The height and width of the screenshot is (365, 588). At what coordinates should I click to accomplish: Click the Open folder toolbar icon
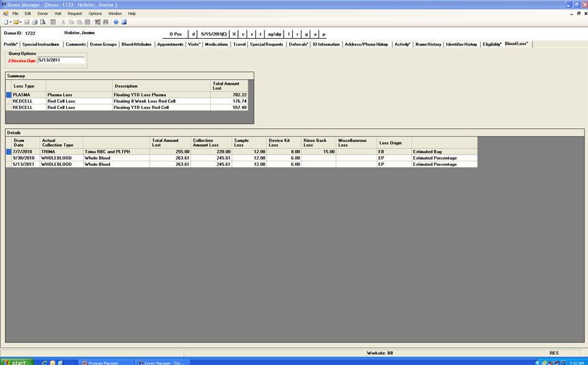click(x=16, y=22)
